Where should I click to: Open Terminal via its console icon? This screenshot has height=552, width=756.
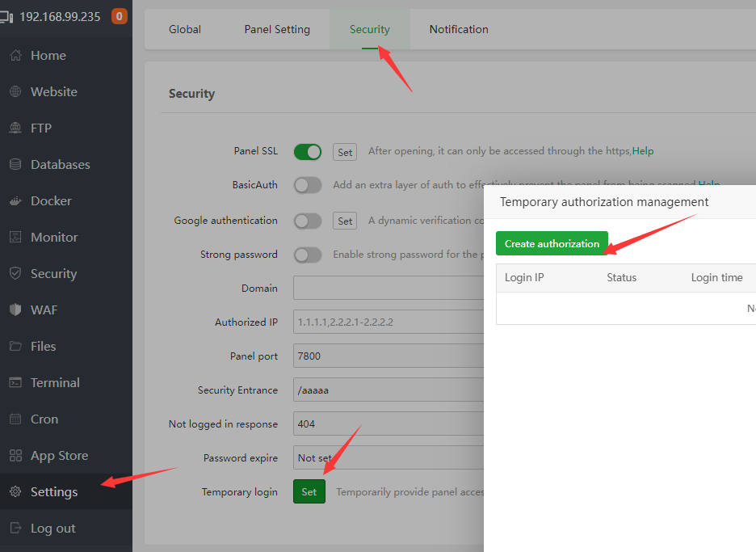(x=15, y=383)
